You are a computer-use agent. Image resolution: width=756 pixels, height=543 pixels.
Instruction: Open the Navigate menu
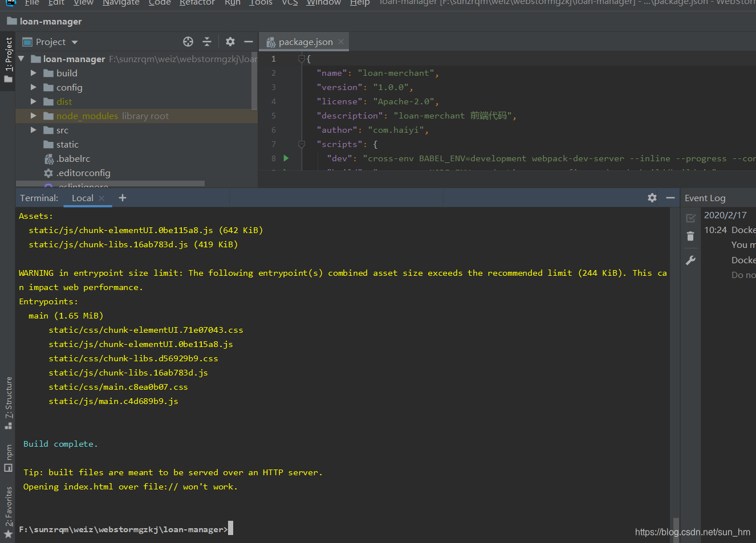(x=121, y=3)
